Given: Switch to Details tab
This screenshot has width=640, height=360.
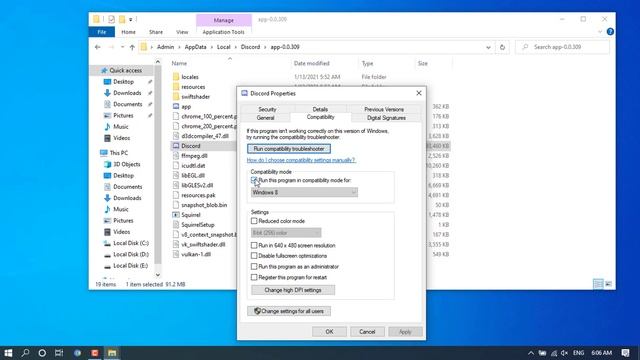Looking at the screenshot, I should tap(320, 109).
